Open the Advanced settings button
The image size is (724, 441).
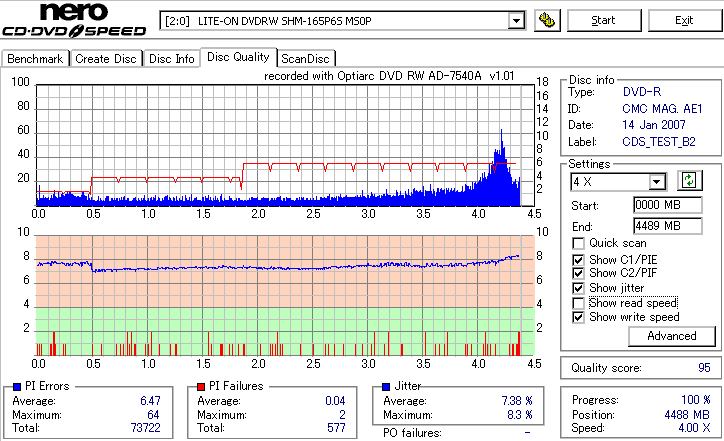click(671, 336)
